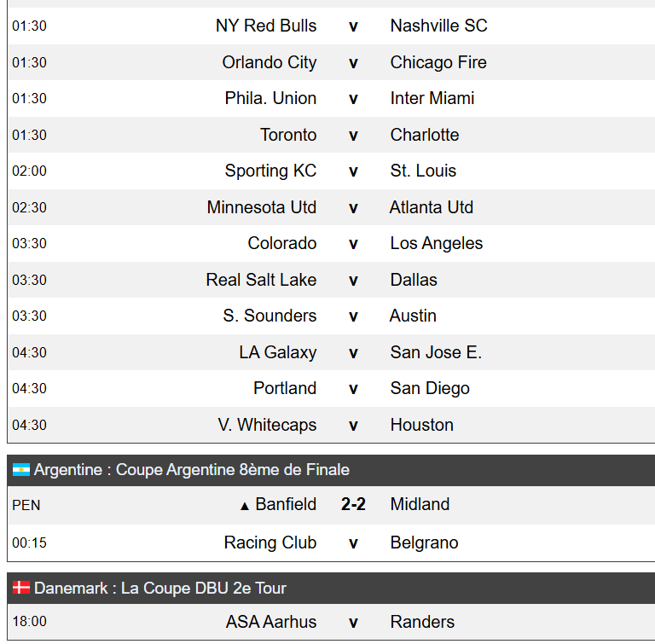Viewport: 655px width, 644px height.
Task: Click the Argentina flag icon
Action: tap(20, 470)
